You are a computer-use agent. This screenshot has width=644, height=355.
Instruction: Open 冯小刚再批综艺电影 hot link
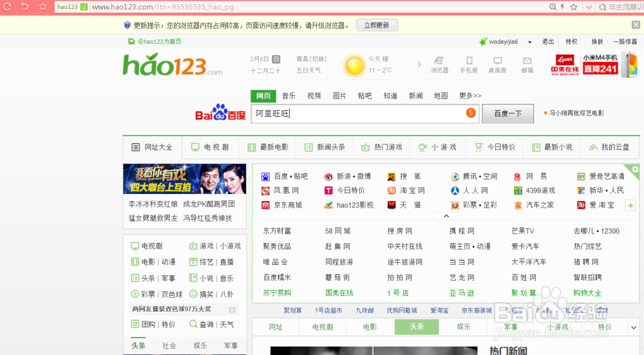pos(576,113)
